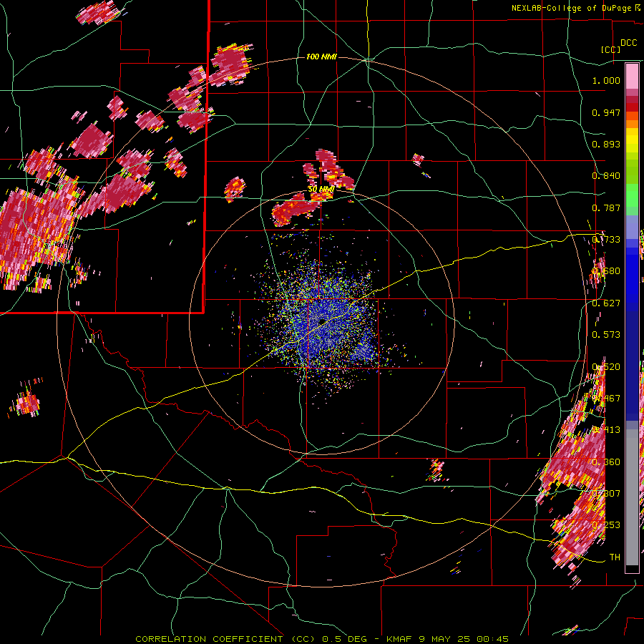Select the 0.893 legend value
The image size is (644, 644).
(x=606, y=144)
